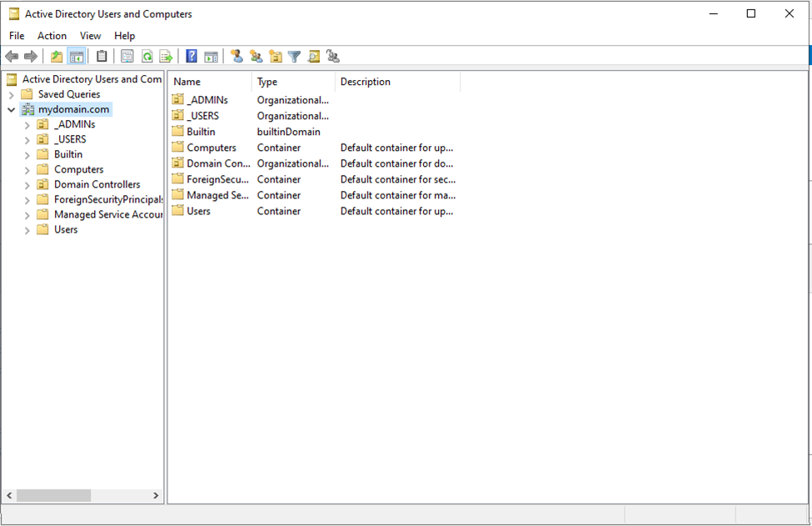Screen dimensions: 812x526
Task: Sort by the Type column header
Action: [x=294, y=82]
